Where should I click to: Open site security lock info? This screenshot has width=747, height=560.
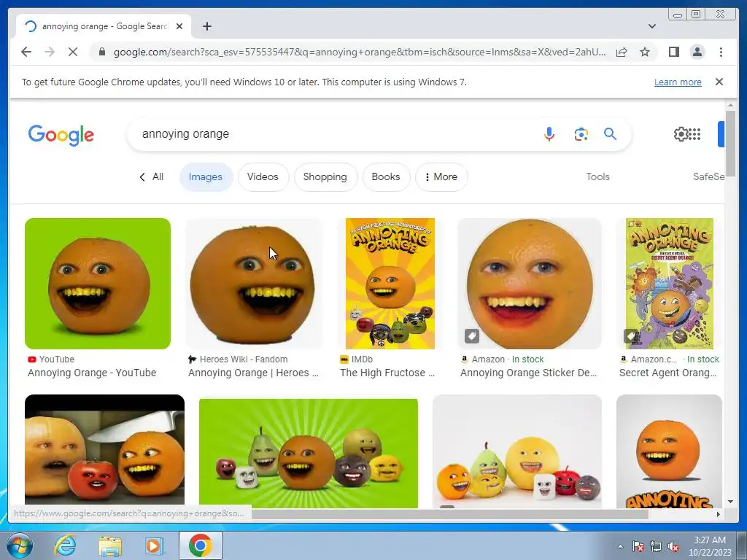101,52
